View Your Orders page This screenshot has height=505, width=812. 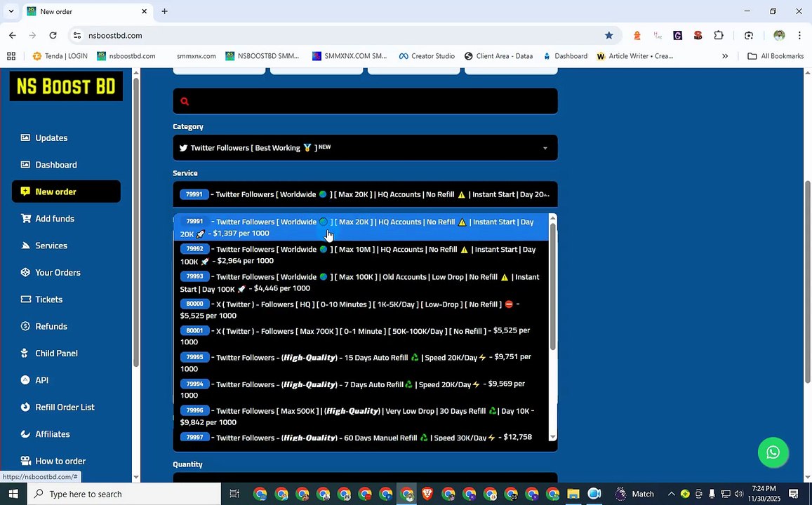58,272
